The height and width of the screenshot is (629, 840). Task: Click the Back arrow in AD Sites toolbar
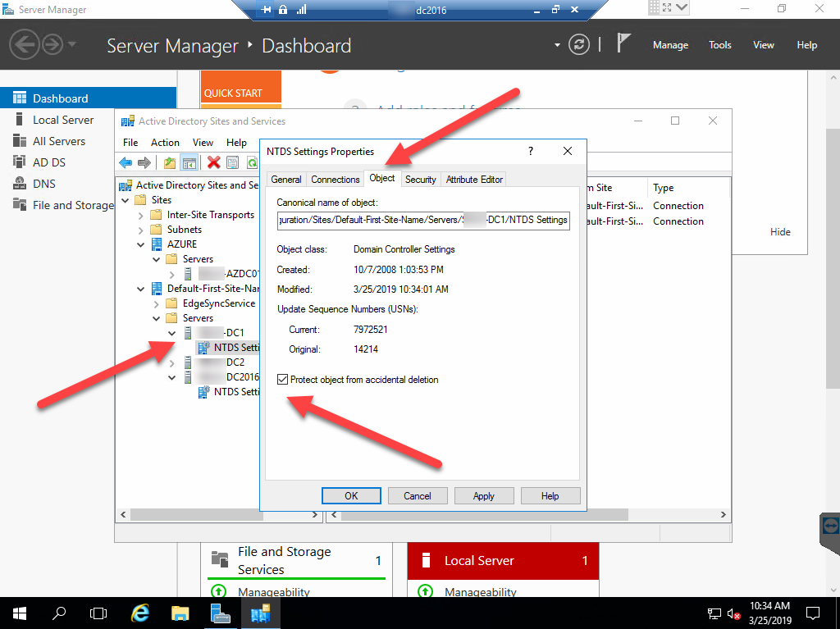point(126,162)
